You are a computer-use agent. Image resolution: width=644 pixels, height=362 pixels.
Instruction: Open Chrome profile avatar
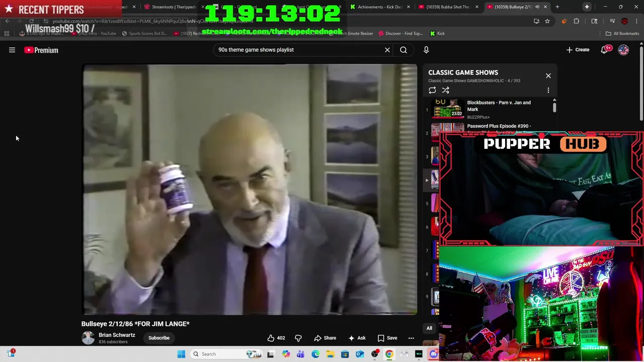pyautogui.click(x=624, y=21)
